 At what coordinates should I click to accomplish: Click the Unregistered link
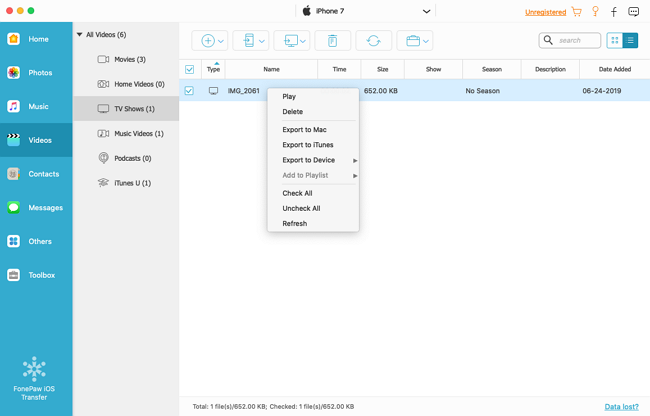pyautogui.click(x=545, y=12)
